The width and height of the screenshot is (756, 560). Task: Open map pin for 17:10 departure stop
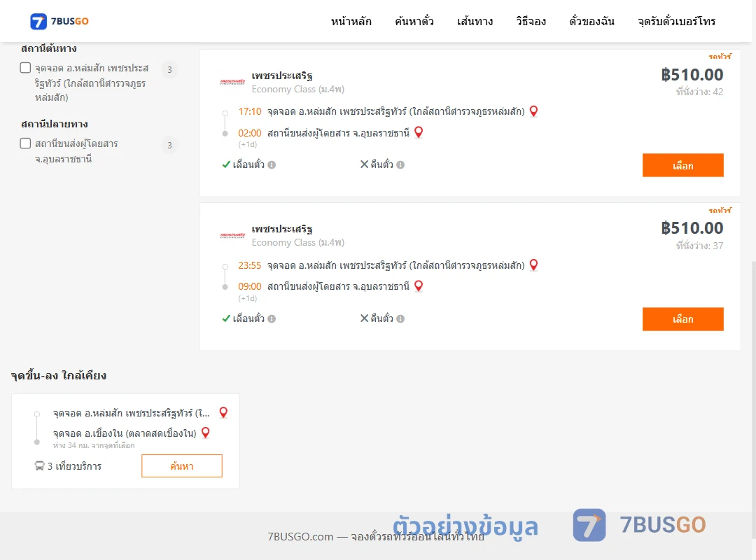(x=533, y=111)
